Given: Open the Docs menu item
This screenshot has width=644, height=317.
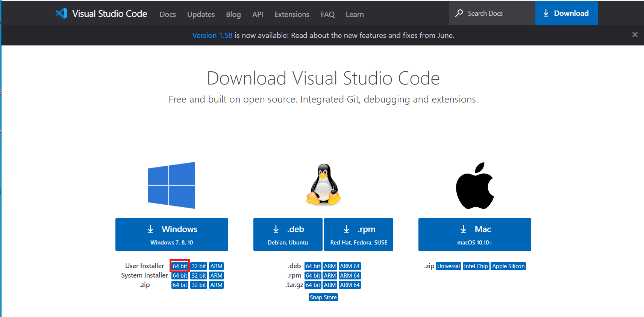Looking at the screenshot, I should pos(168,14).
